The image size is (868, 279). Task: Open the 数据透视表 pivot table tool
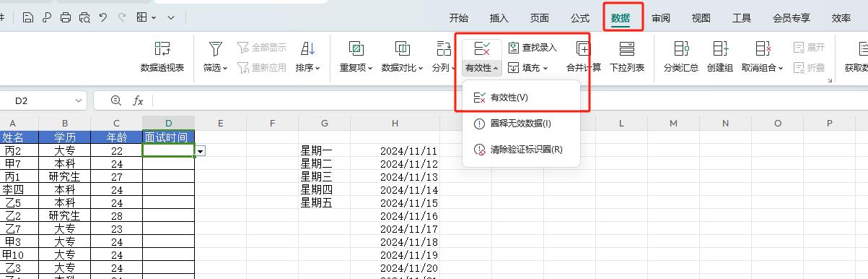tap(162, 57)
